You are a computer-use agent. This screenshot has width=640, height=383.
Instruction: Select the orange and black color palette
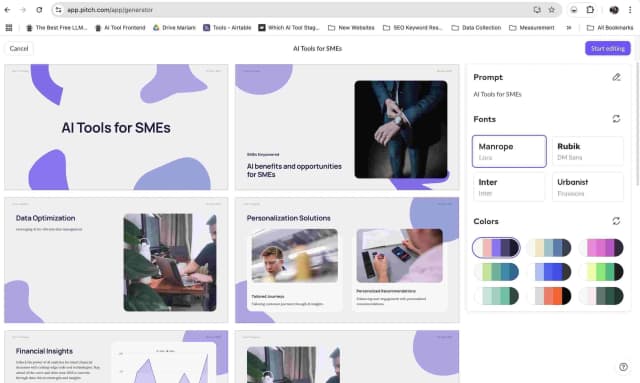[x=549, y=296]
